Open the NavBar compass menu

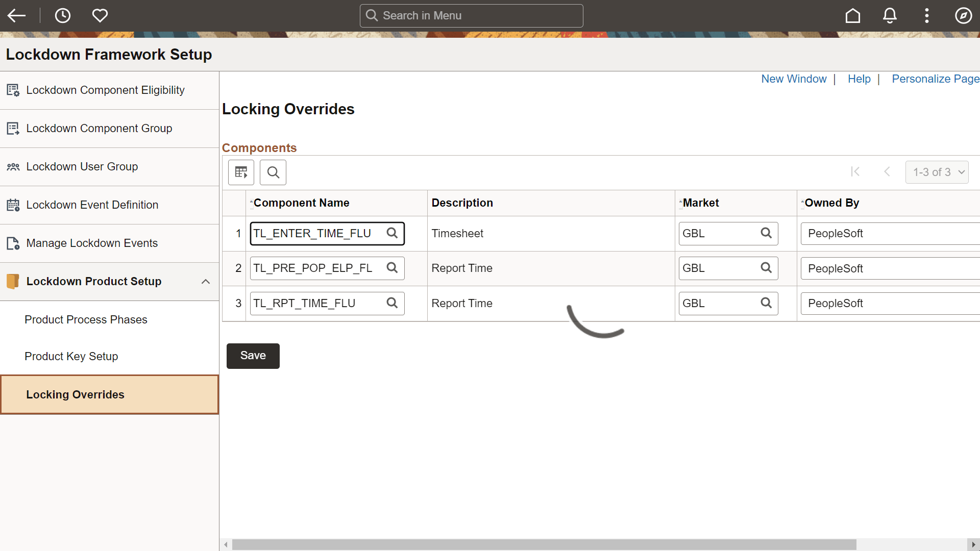(964, 15)
